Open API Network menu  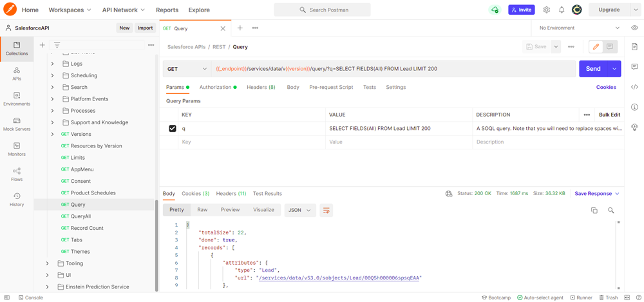point(124,10)
